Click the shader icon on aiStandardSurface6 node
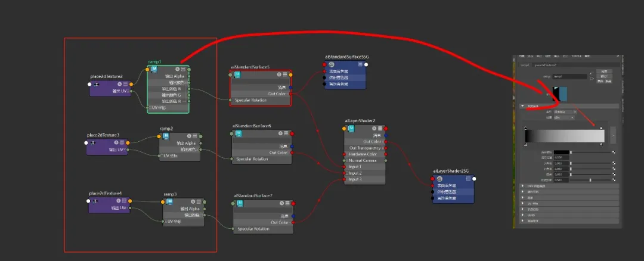Image resolution: width=644 pixels, height=261 pixels. coord(239,133)
